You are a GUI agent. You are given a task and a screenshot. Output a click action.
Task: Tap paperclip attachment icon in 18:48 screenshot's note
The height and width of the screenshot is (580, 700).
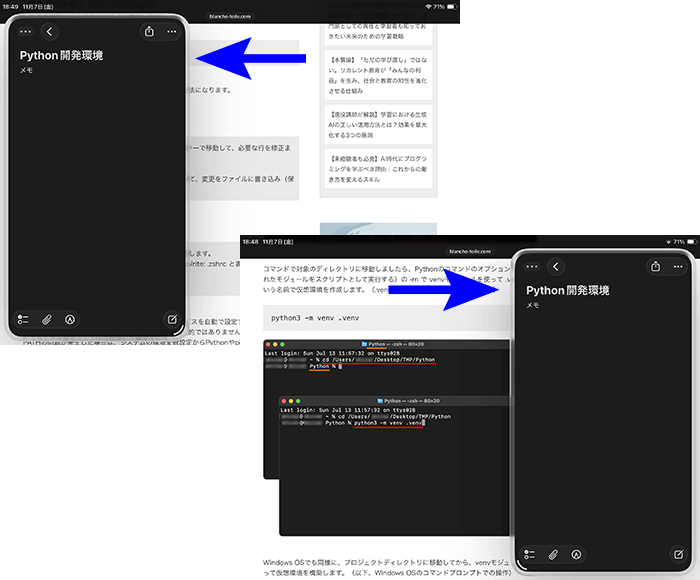553,555
